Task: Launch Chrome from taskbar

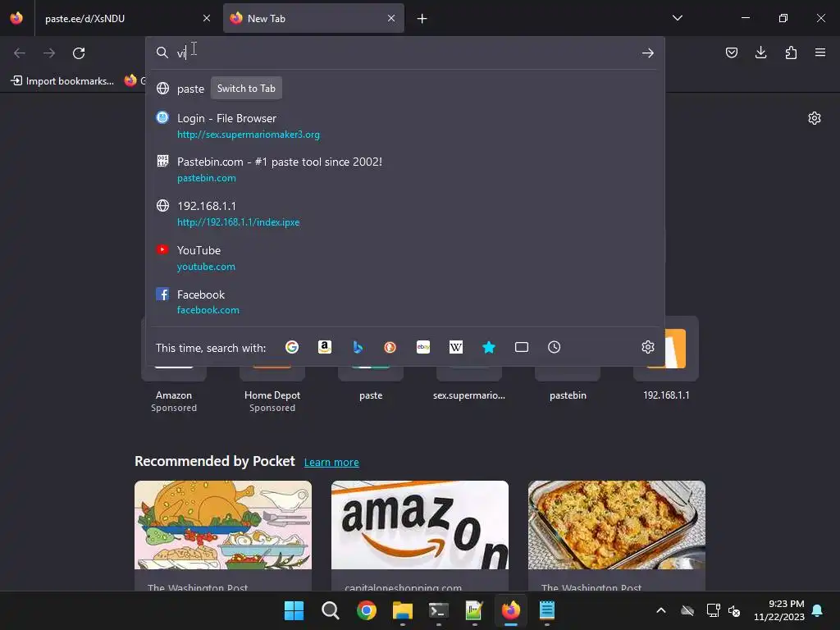Action: click(x=367, y=610)
